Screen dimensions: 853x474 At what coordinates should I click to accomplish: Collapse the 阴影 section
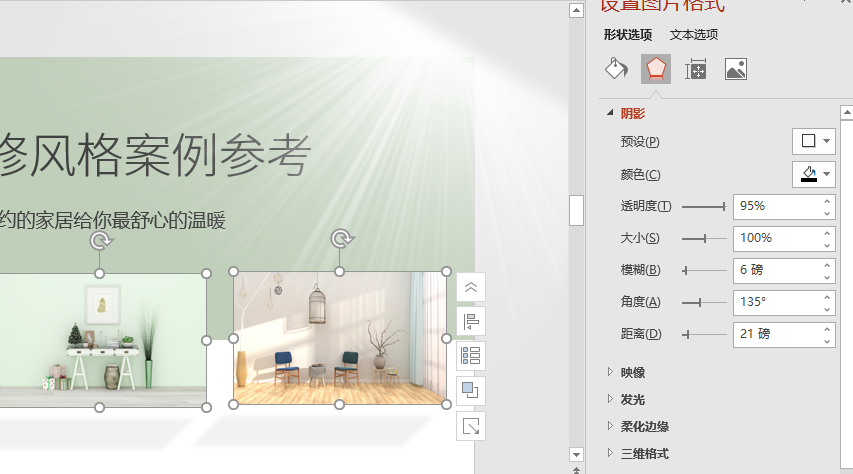[x=610, y=113]
